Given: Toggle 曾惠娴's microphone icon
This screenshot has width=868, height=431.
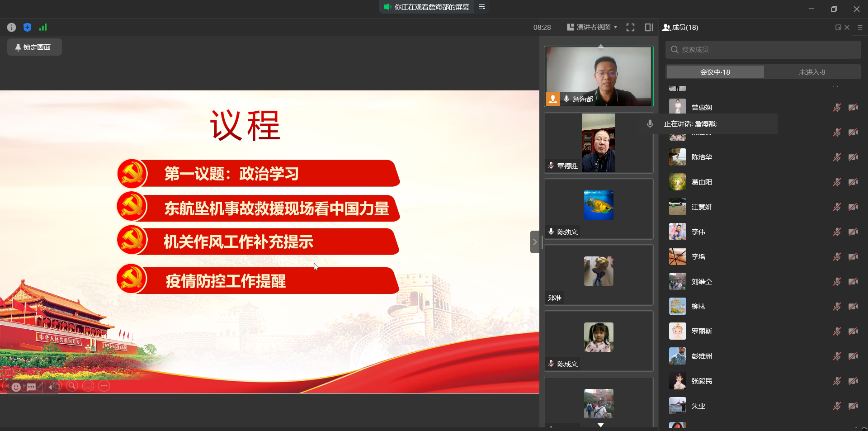Looking at the screenshot, I should [837, 108].
